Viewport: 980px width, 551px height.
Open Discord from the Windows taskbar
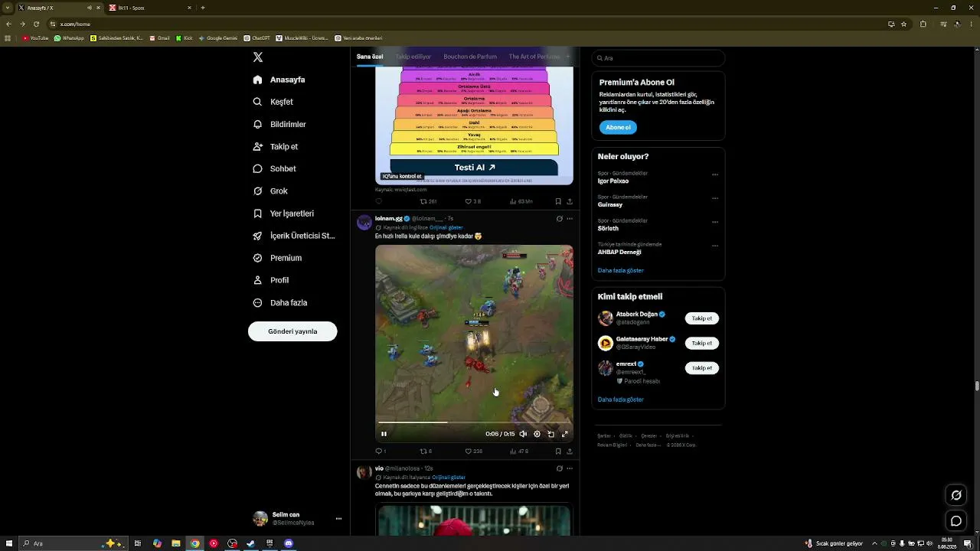click(289, 543)
